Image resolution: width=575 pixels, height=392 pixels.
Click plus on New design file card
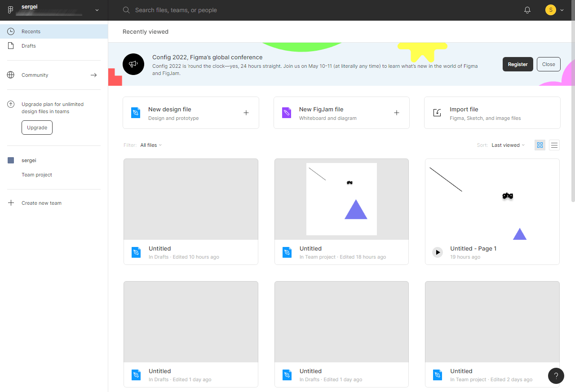point(246,113)
